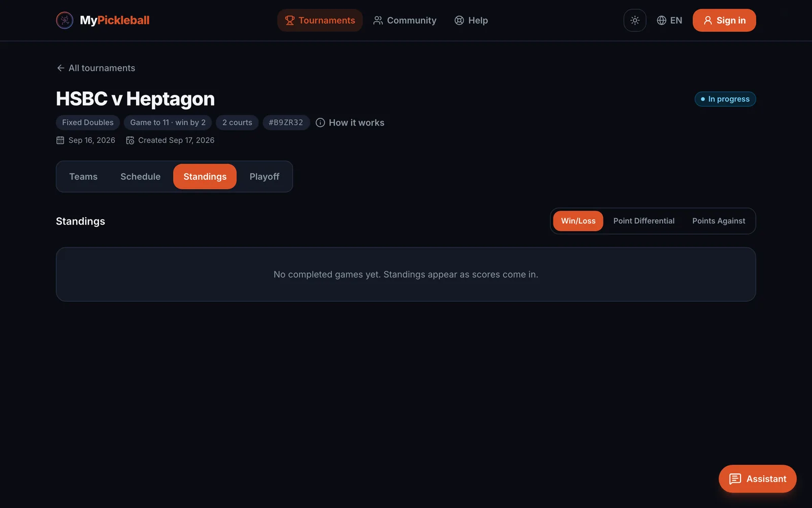The height and width of the screenshot is (508, 812).
Task: Switch to the Teams tab
Action: pos(83,176)
